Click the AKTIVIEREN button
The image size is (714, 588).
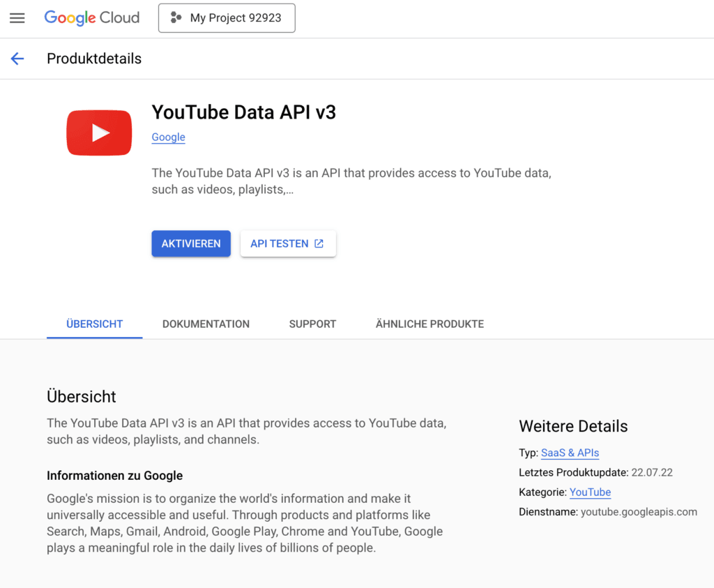pyautogui.click(x=191, y=243)
